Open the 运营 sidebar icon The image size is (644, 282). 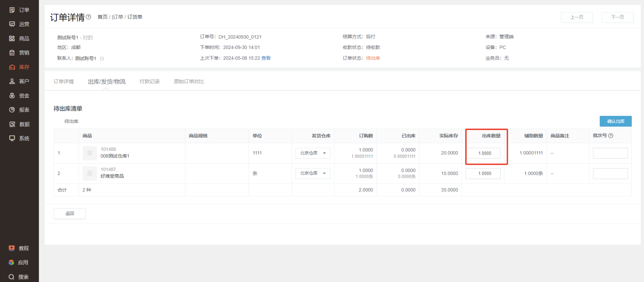pos(12,24)
